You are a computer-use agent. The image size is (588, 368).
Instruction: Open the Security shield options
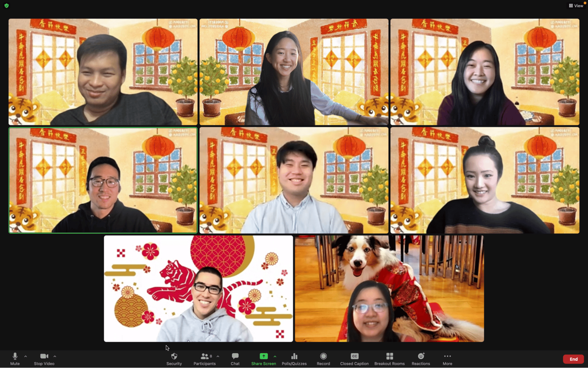coord(174,358)
